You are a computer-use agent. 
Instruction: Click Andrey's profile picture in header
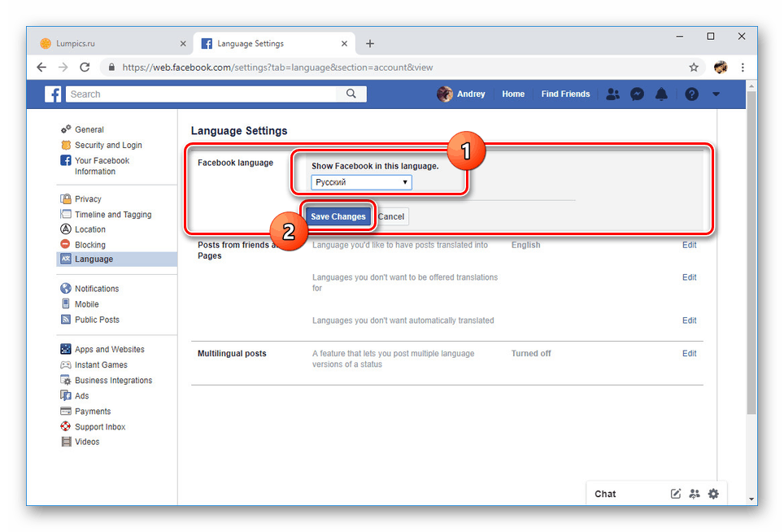(x=445, y=94)
